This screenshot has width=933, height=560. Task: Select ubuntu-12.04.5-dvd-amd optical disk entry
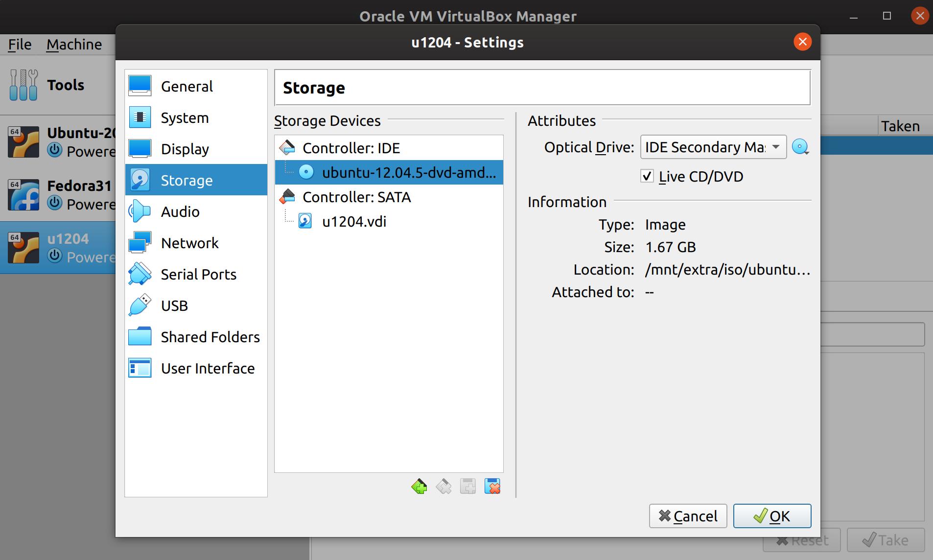(x=389, y=172)
